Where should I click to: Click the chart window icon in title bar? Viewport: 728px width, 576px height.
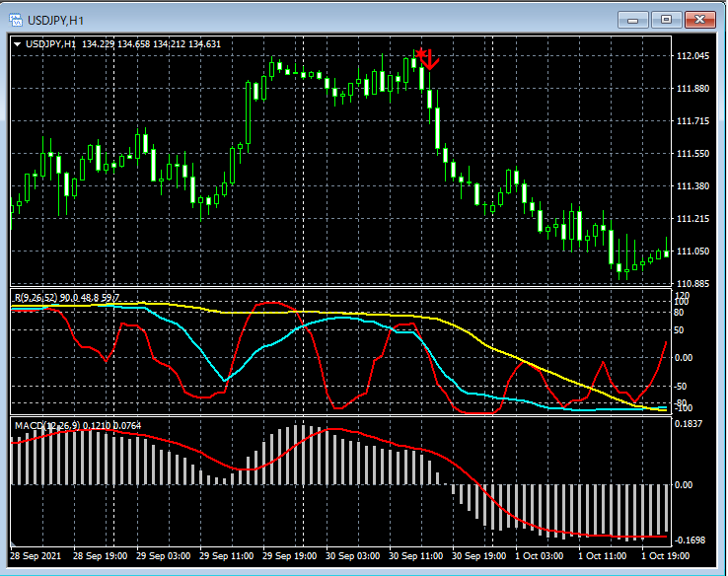click(x=16, y=20)
